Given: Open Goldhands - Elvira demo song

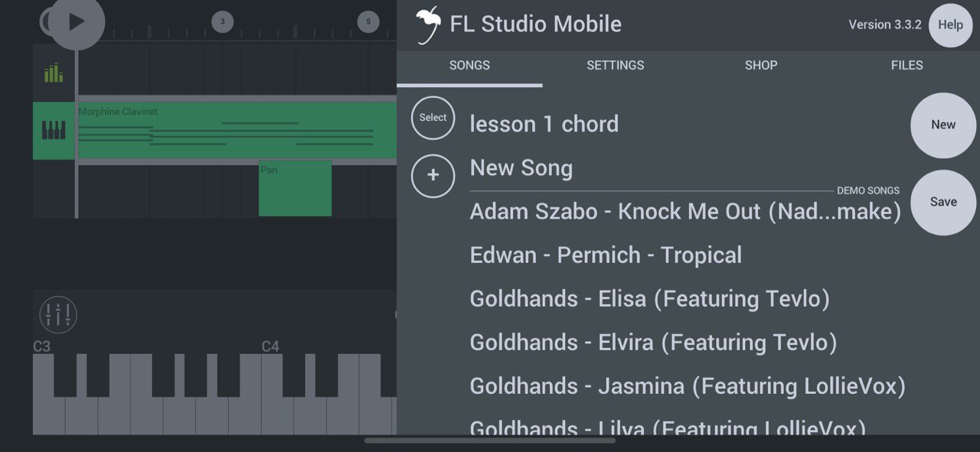Looking at the screenshot, I should 653,343.
